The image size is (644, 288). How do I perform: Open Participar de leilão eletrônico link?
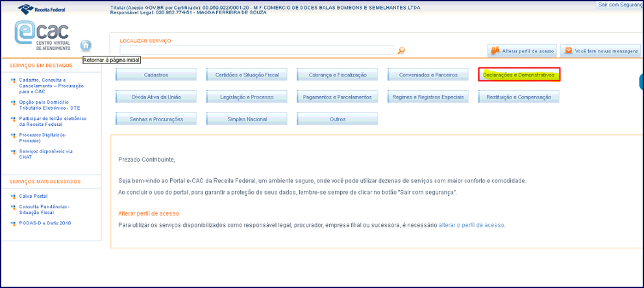tap(53, 121)
